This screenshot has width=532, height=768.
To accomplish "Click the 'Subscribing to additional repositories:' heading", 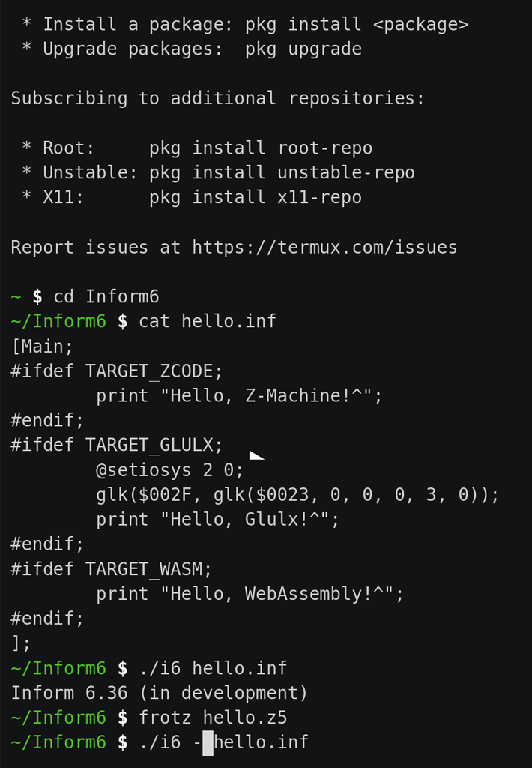I will coord(218,98).
